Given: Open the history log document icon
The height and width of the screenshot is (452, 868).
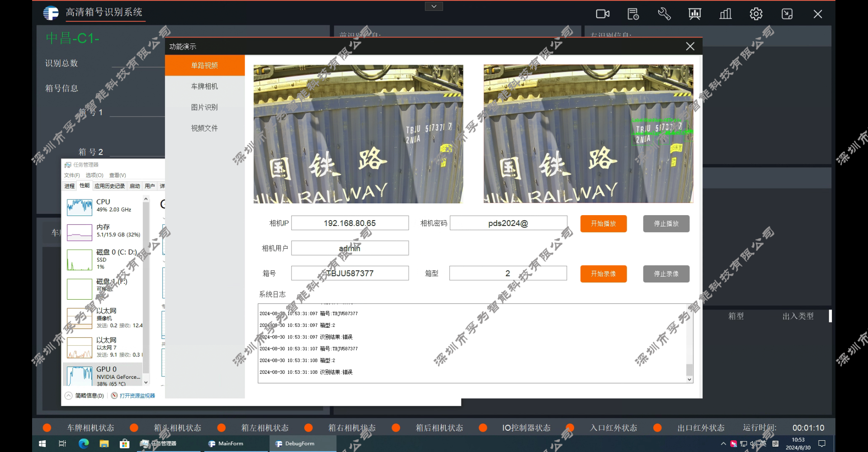Looking at the screenshot, I should [633, 14].
